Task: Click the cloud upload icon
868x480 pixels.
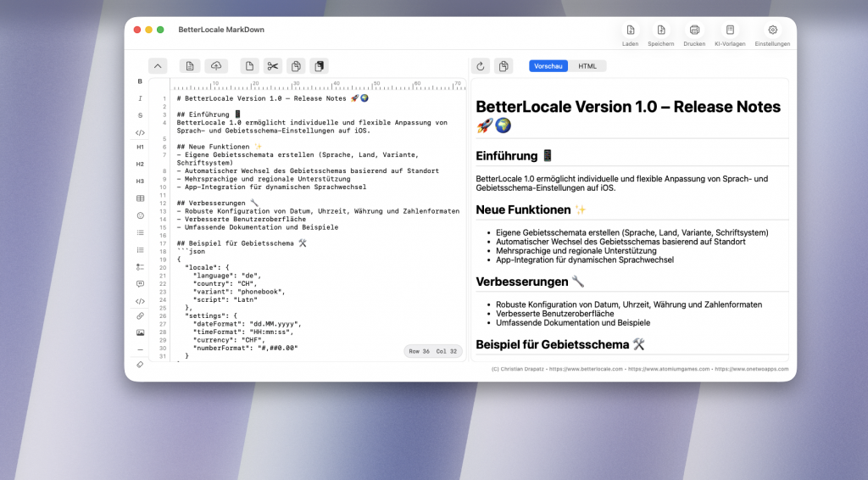Action: click(x=216, y=66)
